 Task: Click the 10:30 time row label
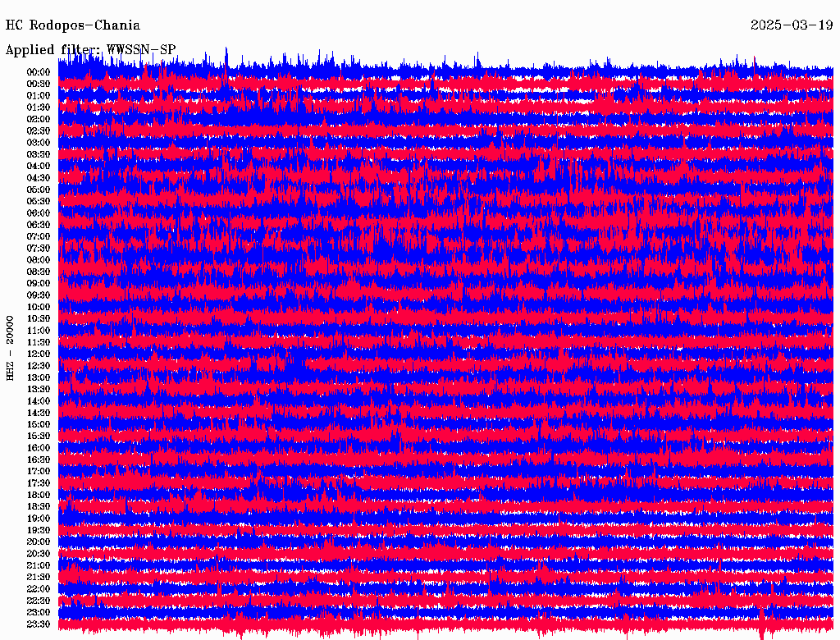click(39, 318)
